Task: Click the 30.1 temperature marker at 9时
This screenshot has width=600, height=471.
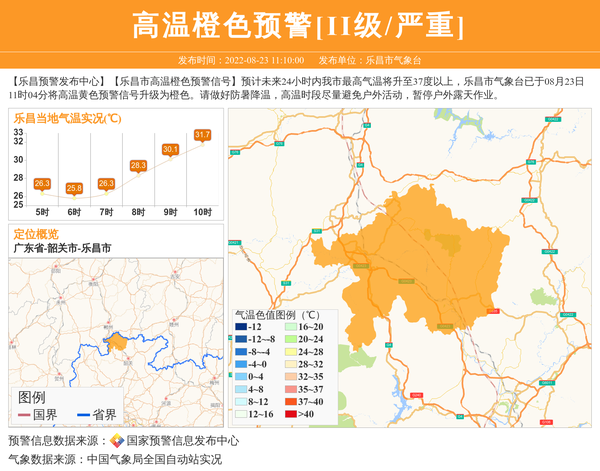Action: click(170, 150)
